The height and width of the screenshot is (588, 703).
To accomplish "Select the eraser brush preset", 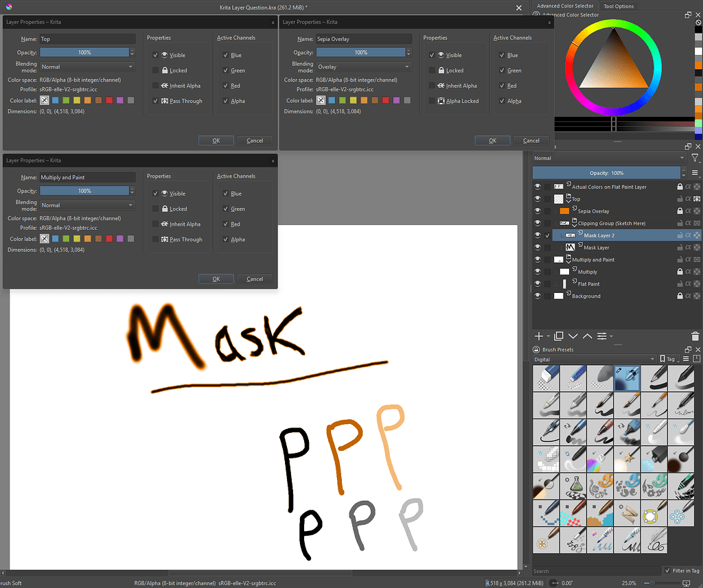I will pyautogui.click(x=546, y=377).
